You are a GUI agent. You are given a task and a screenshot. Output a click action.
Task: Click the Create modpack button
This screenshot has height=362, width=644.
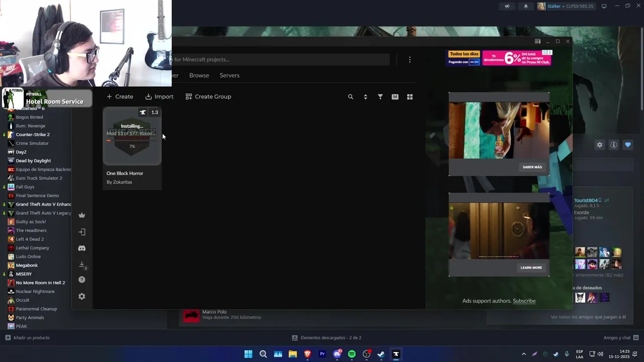point(120,97)
